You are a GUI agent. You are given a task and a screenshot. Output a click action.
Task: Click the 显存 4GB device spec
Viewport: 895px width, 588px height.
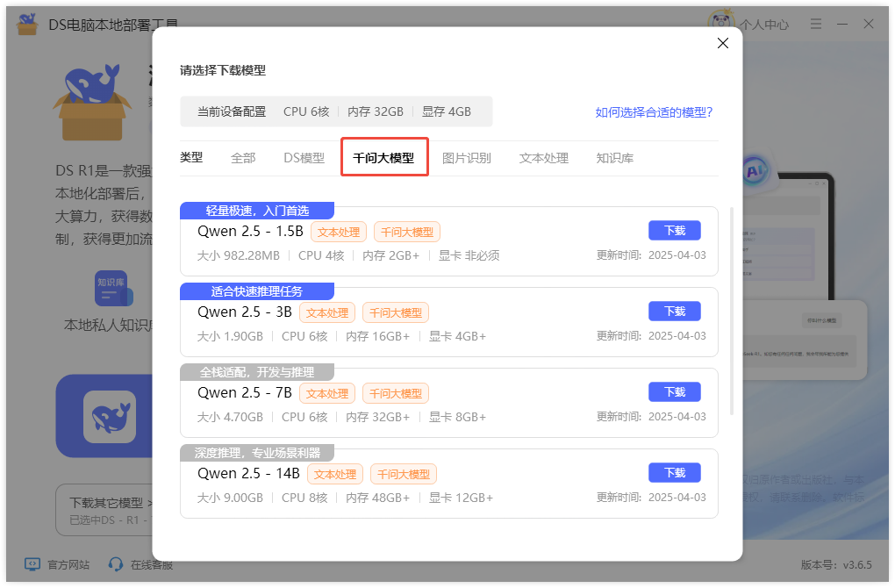click(447, 111)
